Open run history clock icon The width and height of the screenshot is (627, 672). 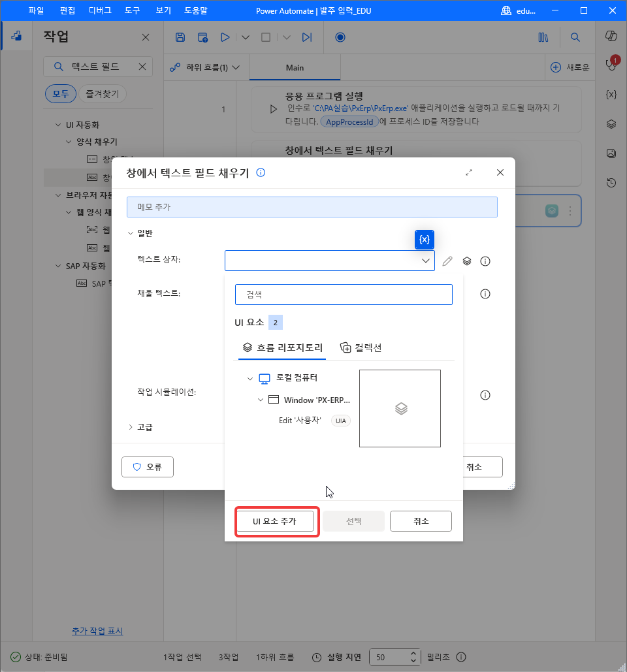[x=611, y=183]
